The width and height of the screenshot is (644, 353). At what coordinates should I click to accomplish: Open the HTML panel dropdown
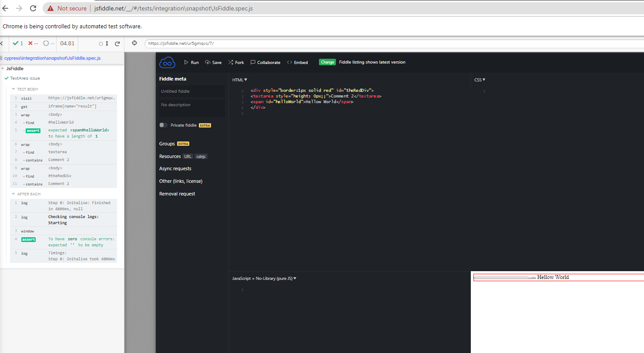tap(239, 80)
